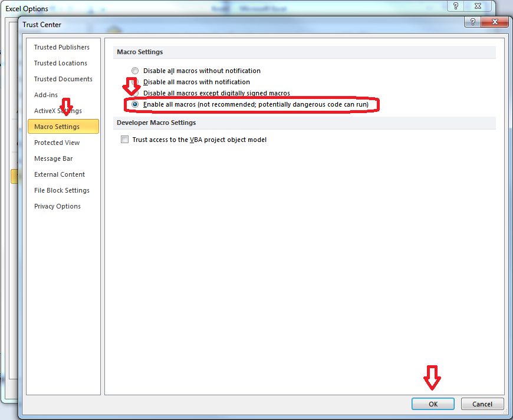Open Protected View settings
This screenshot has height=420, width=513.
(x=57, y=143)
